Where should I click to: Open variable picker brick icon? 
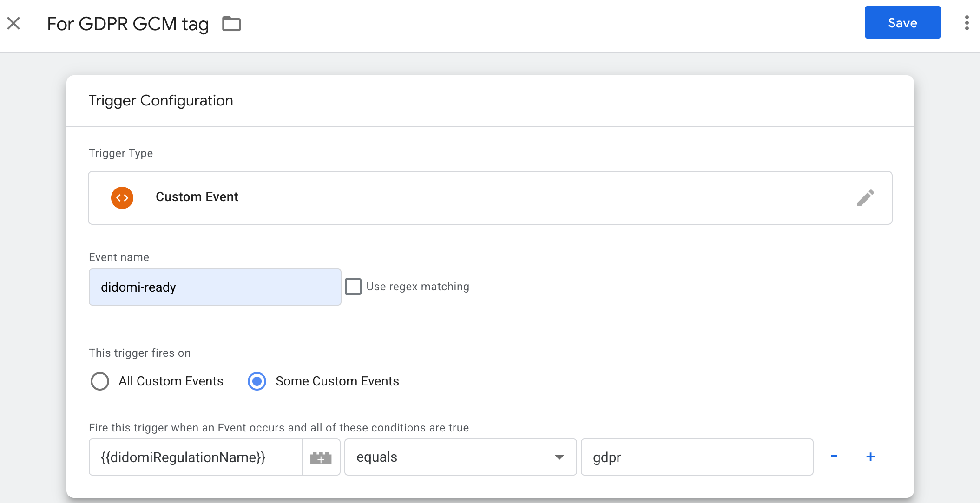point(321,457)
